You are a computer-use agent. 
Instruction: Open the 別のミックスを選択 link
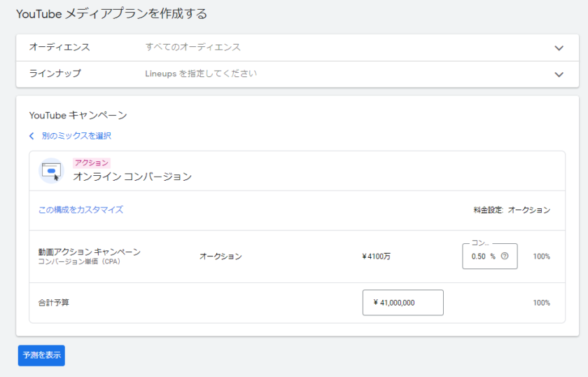click(x=76, y=136)
